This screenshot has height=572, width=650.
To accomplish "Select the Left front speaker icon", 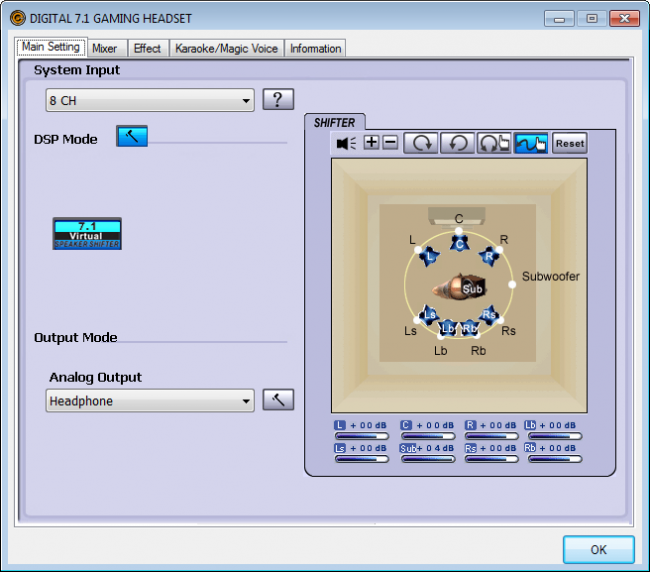I will 429,256.
